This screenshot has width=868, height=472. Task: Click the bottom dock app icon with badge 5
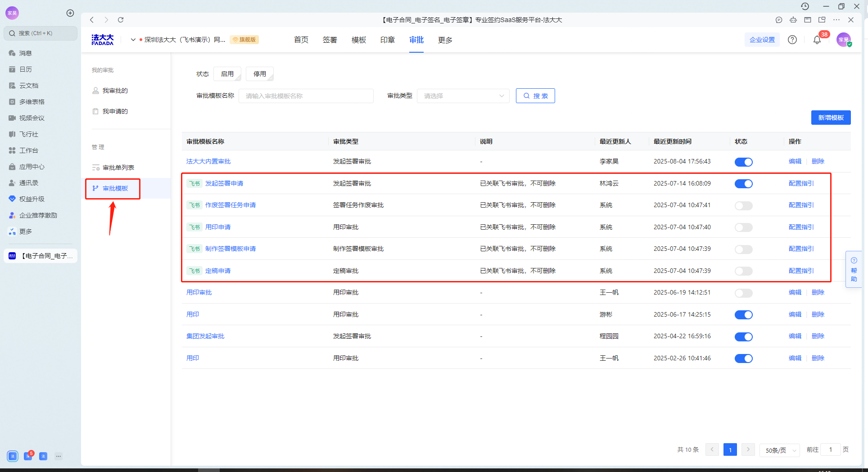(28, 456)
